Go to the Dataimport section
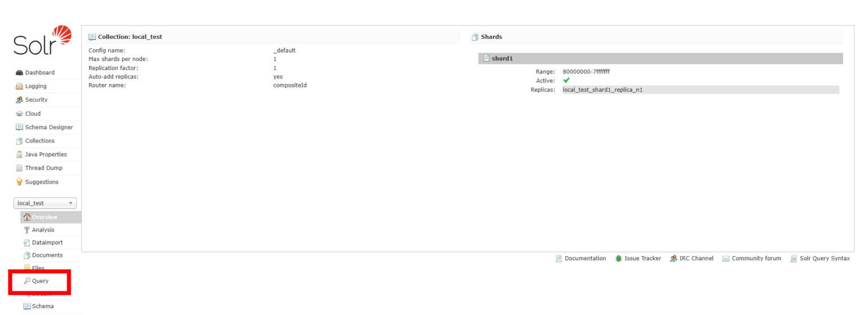Screen dimensions: 868x315 [47, 242]
